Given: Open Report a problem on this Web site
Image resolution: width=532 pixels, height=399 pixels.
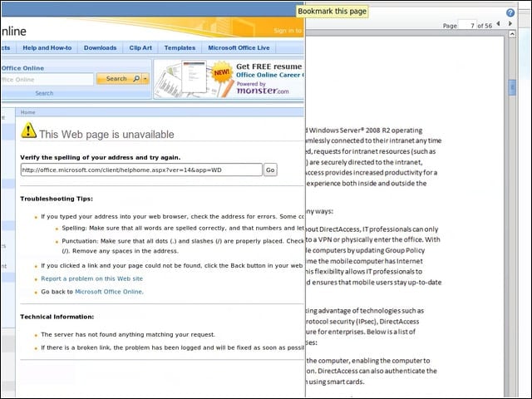Looking at the screenshot, I should [x=92, y=278].
